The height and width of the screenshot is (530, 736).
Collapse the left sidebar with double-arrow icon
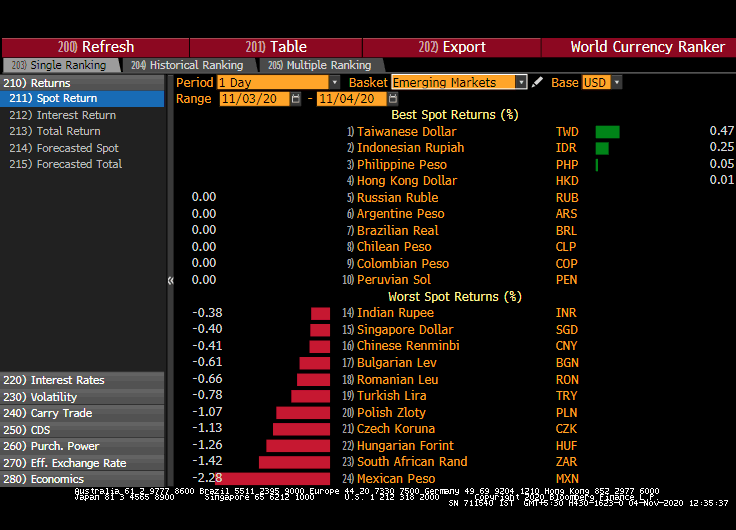169,280
